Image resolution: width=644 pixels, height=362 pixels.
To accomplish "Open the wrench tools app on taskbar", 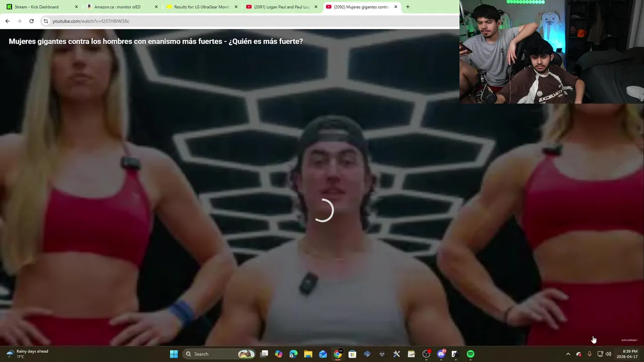I will tap(396, 354).
